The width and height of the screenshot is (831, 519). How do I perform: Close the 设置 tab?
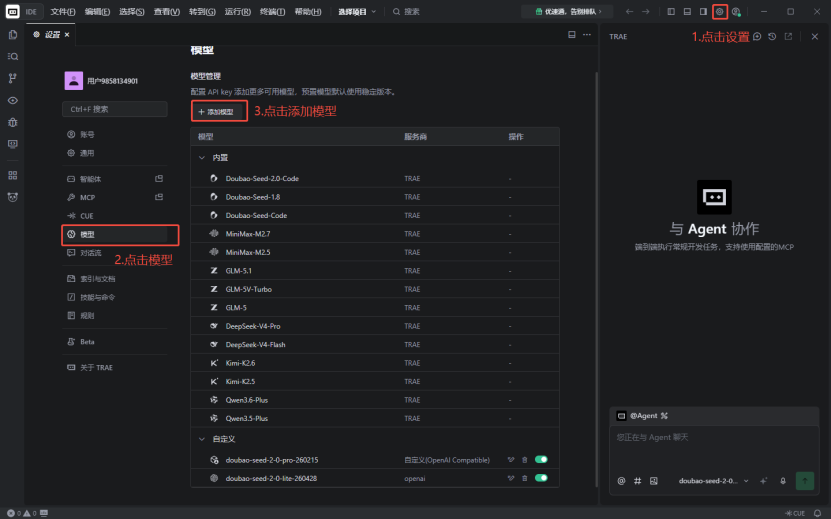coord(67,34)
